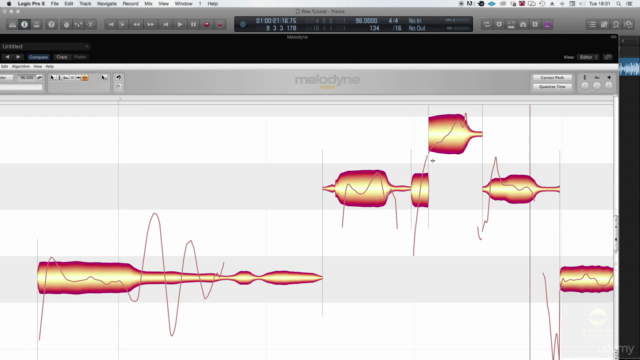Image resolution: width=640 pixels, height=360 pixels.
Task: Click the 01:00:21:16.75 time position display
Action: click(276, 21)
